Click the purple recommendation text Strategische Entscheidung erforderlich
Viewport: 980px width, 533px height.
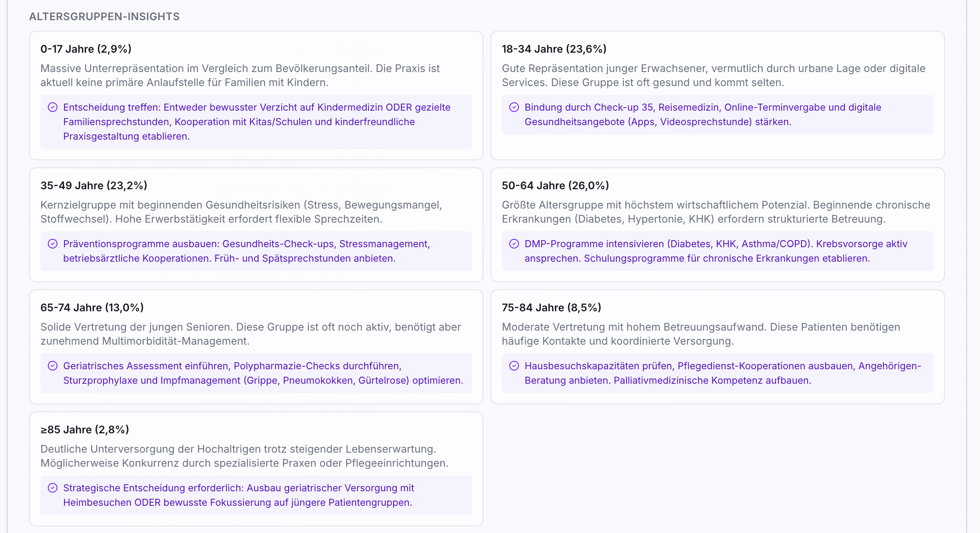[239, 495]
